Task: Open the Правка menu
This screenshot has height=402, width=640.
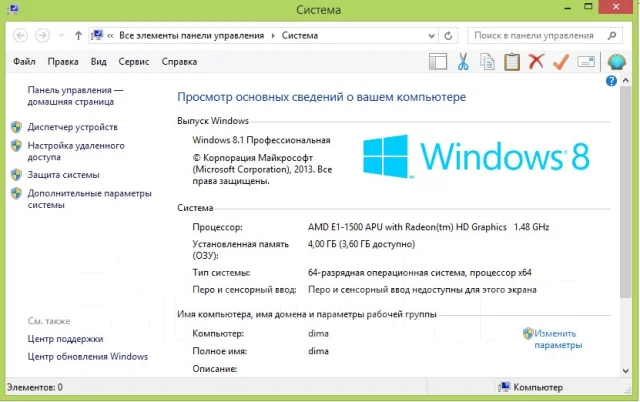Action: [63, 62]
